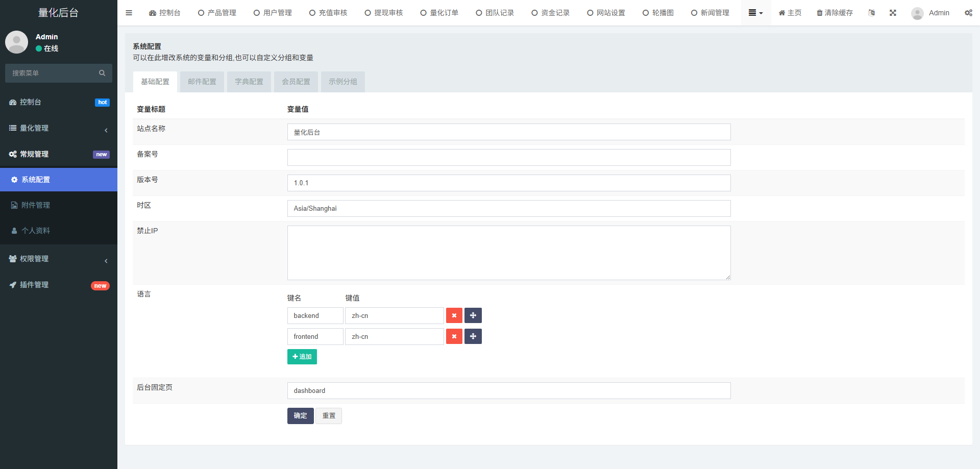Delete the backend language row
Image resolution: width=980 pixels, height=469 pixels.
coord(454,315)
